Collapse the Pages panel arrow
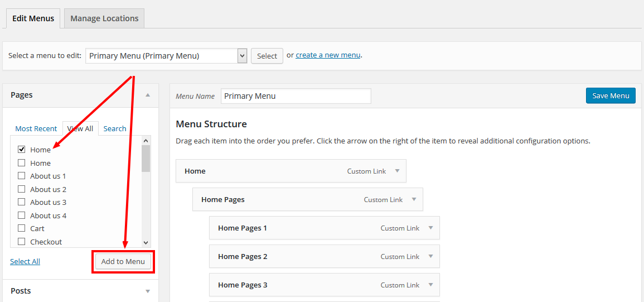 click(x=148, y=95)
